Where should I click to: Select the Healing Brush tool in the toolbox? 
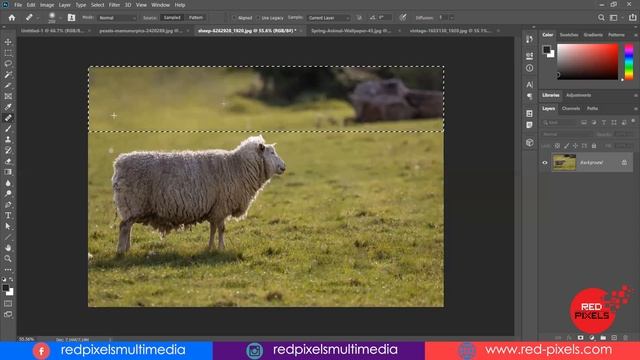click(x=8, y=118)
